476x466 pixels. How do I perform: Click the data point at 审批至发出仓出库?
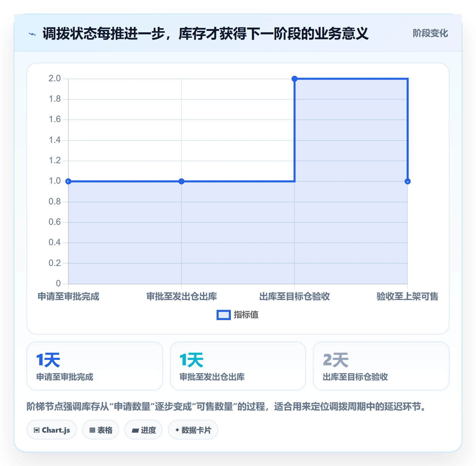[x=182, y=181]
